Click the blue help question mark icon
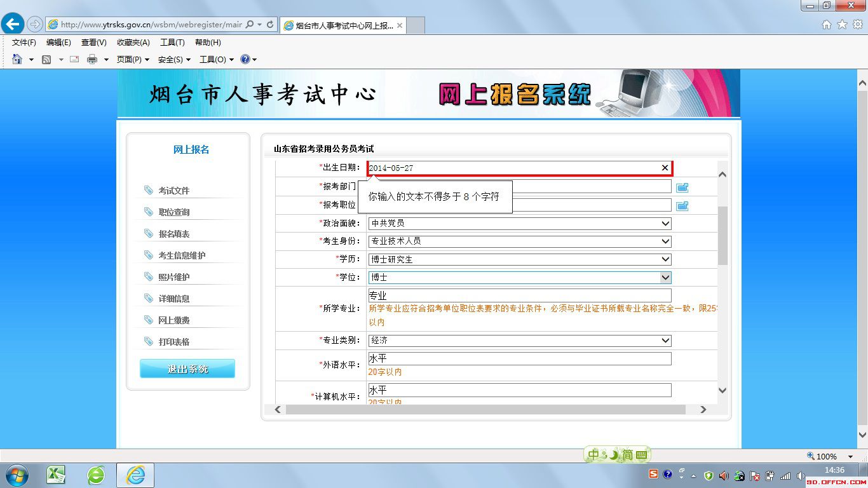Screen dimensions: 868x488 [x=245, y=59]
